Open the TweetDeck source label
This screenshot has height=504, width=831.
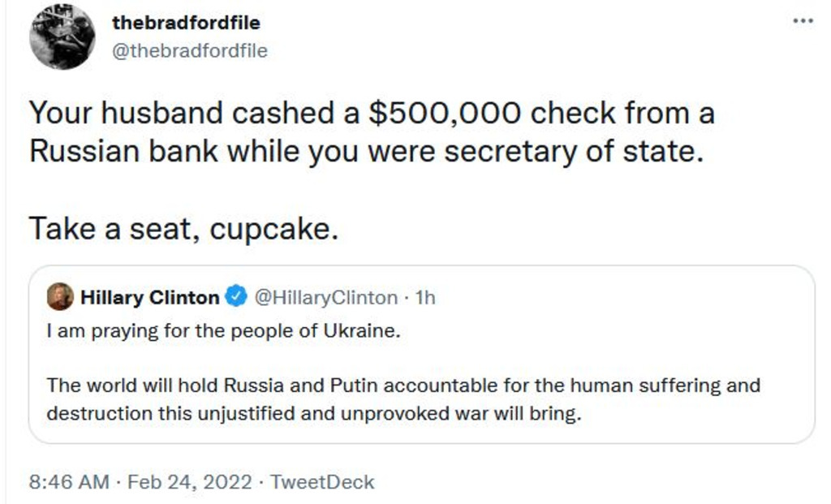click(x=322, y=482)
